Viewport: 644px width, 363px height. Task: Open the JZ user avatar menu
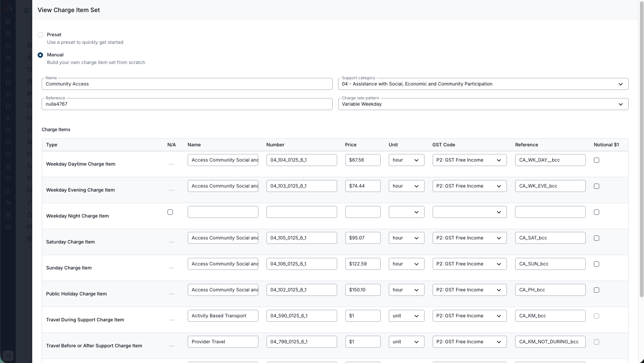[8, 355]
